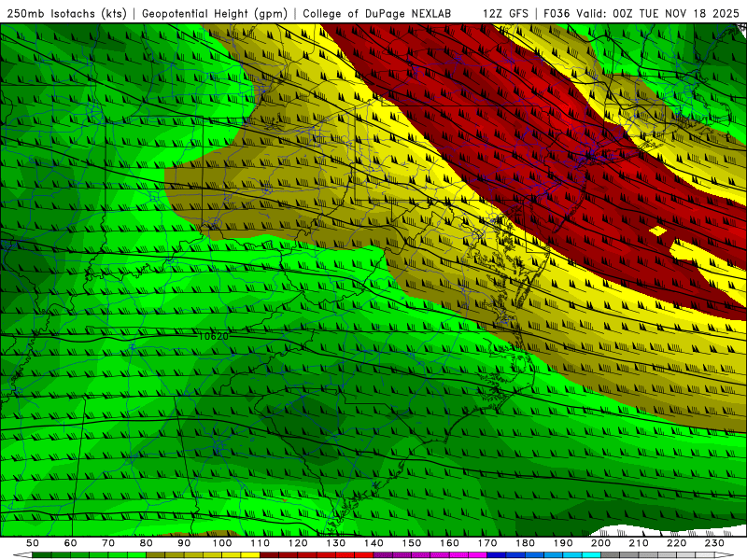
Task: Click the 150 tick label on colorbar
Action: [412, 543]
